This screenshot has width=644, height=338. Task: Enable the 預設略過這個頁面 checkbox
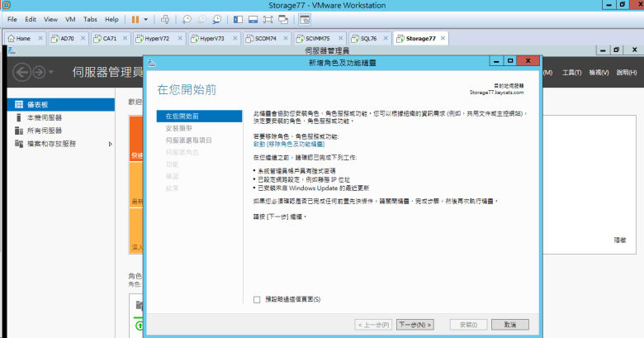257,298
